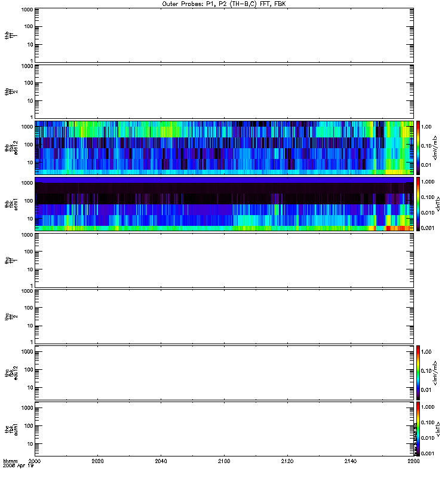This screenshot has width=448, height=478.
Task: Click the '100' y-tick in thb fbk scm1 panel
Action: 30,201
